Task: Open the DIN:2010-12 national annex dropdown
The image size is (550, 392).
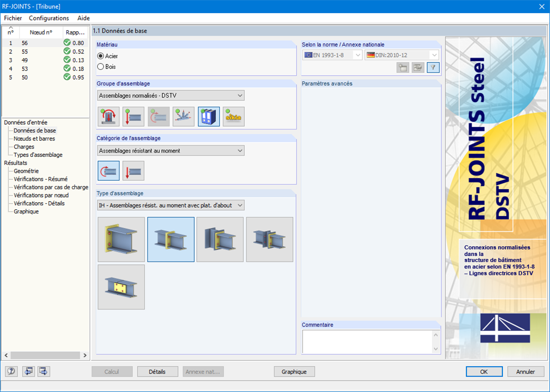Action: (x=401, y=55)
